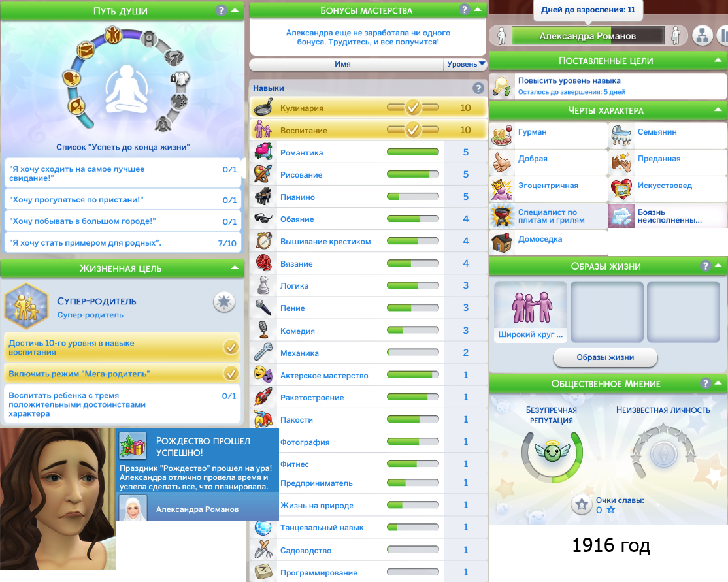The height and width of the screenshot is (582, 728).
Task: Select the Широкий круг lifestyle thumbnail
Action: [x=530, y=312]
